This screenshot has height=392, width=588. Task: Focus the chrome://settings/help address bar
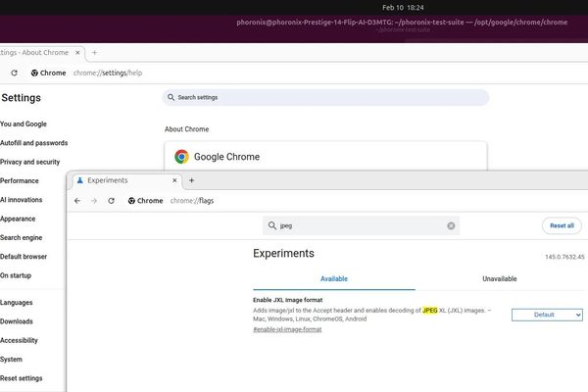tap(108, 73)
